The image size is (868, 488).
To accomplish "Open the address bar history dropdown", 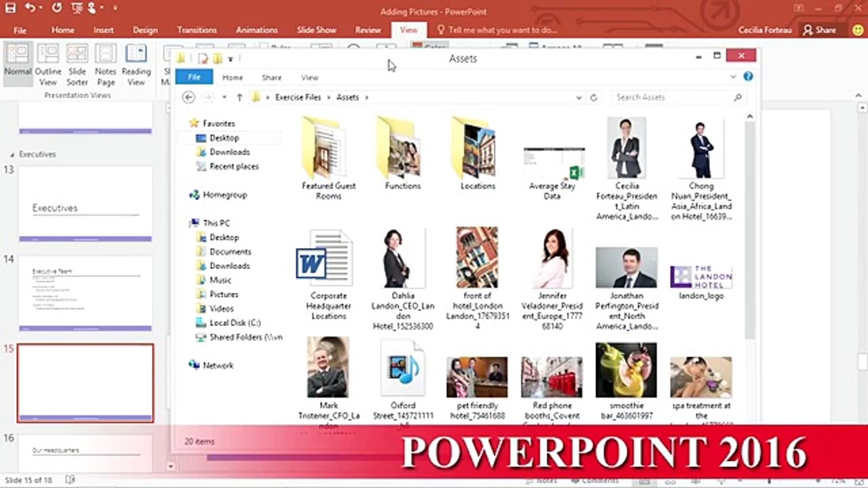I will 578,98.
